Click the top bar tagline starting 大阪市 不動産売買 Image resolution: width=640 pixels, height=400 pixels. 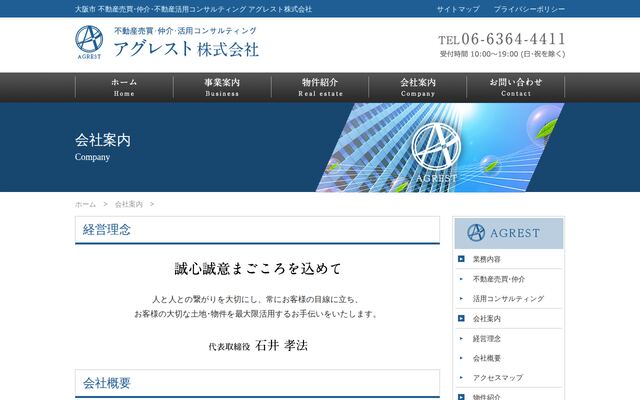(193, 9)
